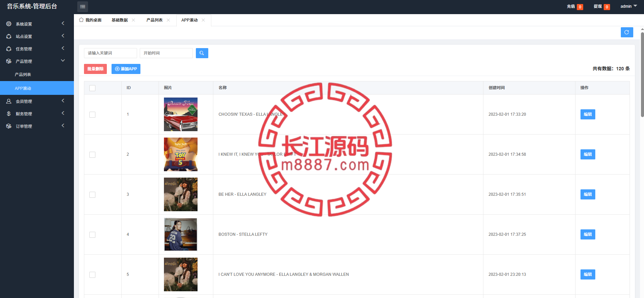Click the timestamp 2023-02-01 23:20:13
This screenshot has height=298, width=644.
(x=507, y=274)
